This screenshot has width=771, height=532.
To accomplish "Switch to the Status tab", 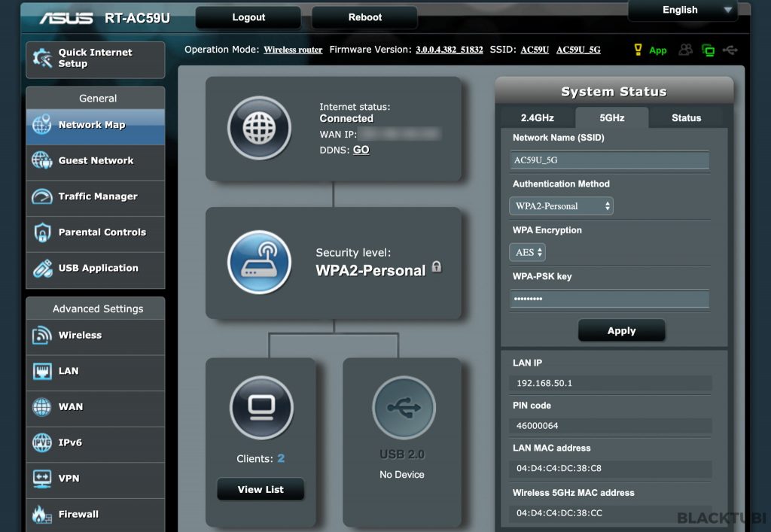I will click(x=687, y=118).
